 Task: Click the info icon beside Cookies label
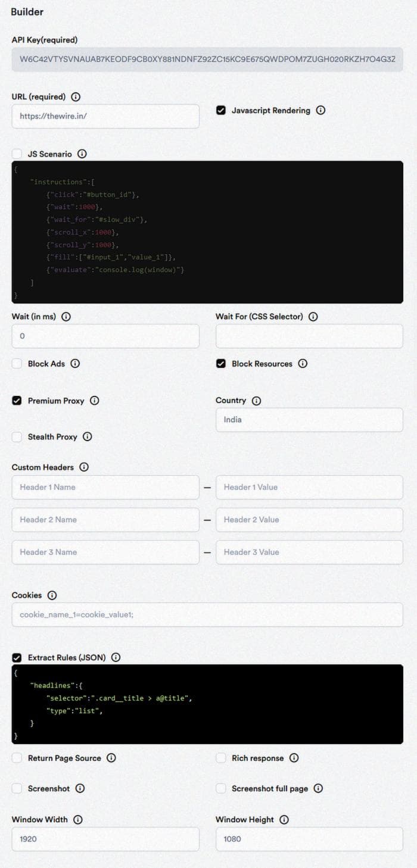(52, 595)
